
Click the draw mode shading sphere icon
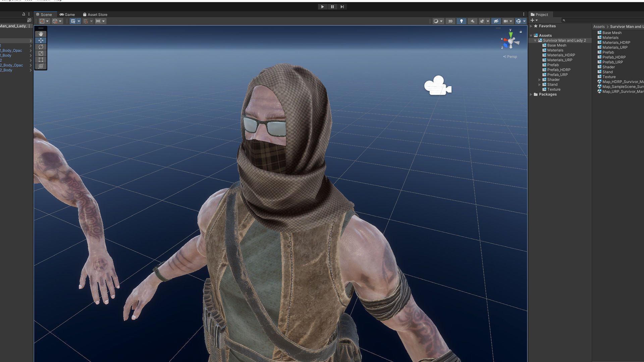(436, 21)
